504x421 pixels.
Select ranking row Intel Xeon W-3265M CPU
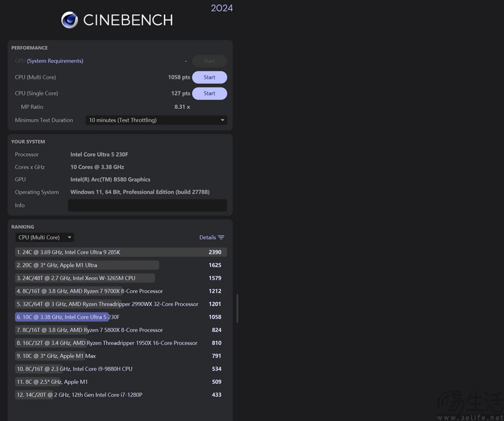click(x=121, y=278)
